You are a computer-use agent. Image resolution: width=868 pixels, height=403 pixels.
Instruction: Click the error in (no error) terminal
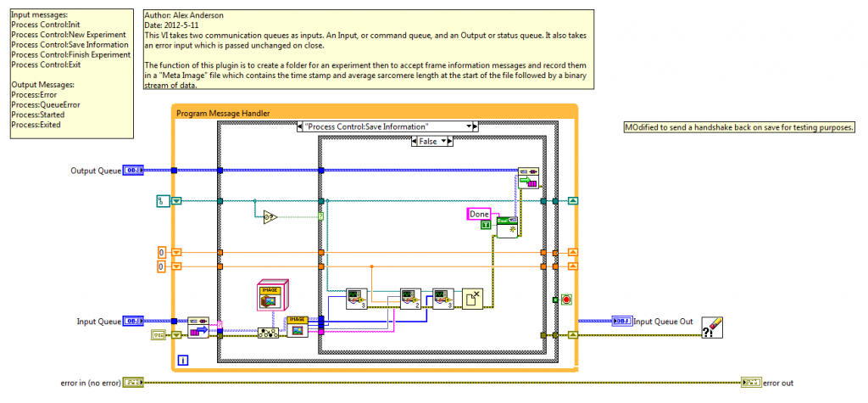[134, 383]
